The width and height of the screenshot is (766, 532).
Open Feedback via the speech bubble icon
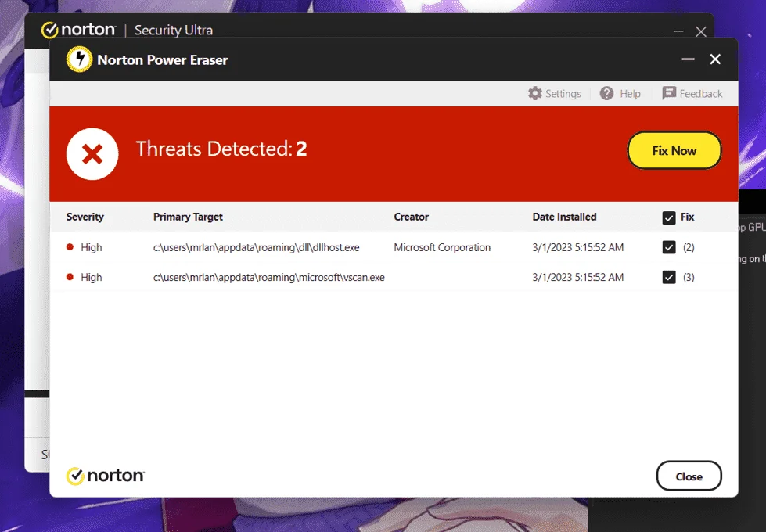pos(669,93)
